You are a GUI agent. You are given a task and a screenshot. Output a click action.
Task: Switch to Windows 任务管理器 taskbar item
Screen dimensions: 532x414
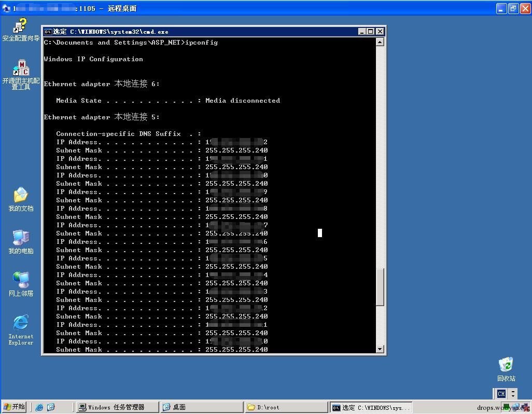117,407
